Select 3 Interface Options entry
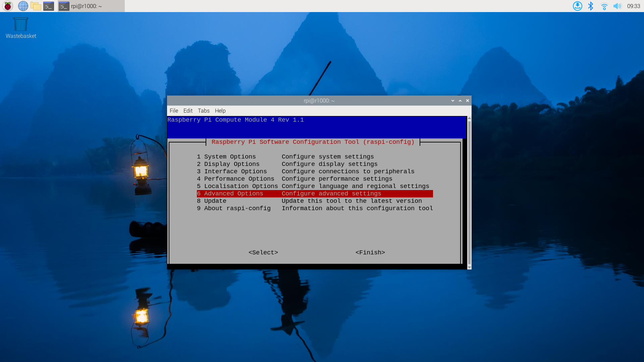Screen dimensions: 644x362 point(315,171)
